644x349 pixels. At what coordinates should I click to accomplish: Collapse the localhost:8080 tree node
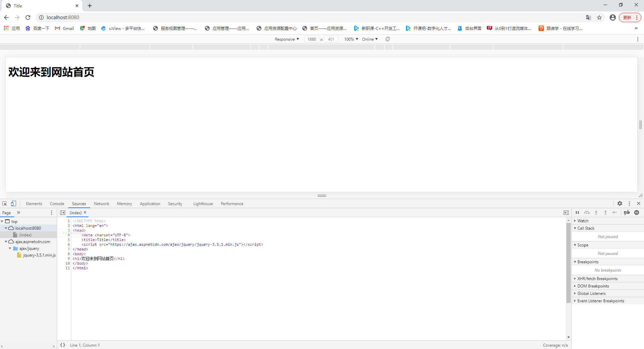[6, 228]
